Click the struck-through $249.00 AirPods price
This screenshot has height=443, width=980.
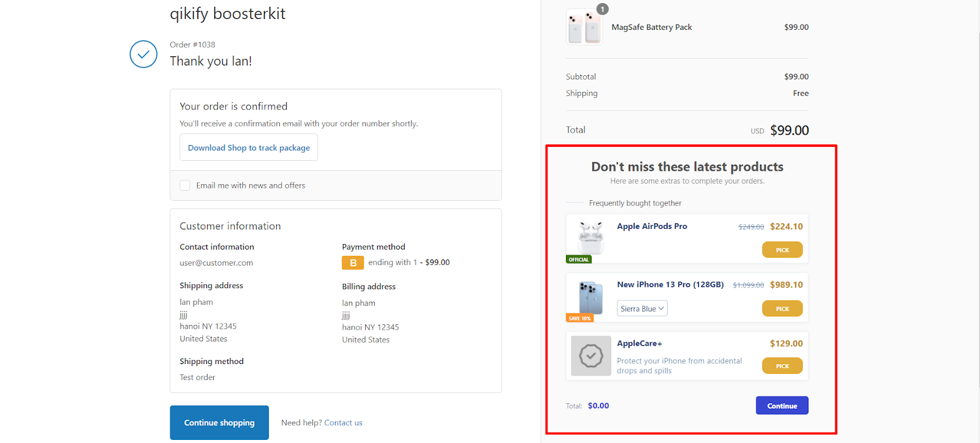[x=751, y=227]
